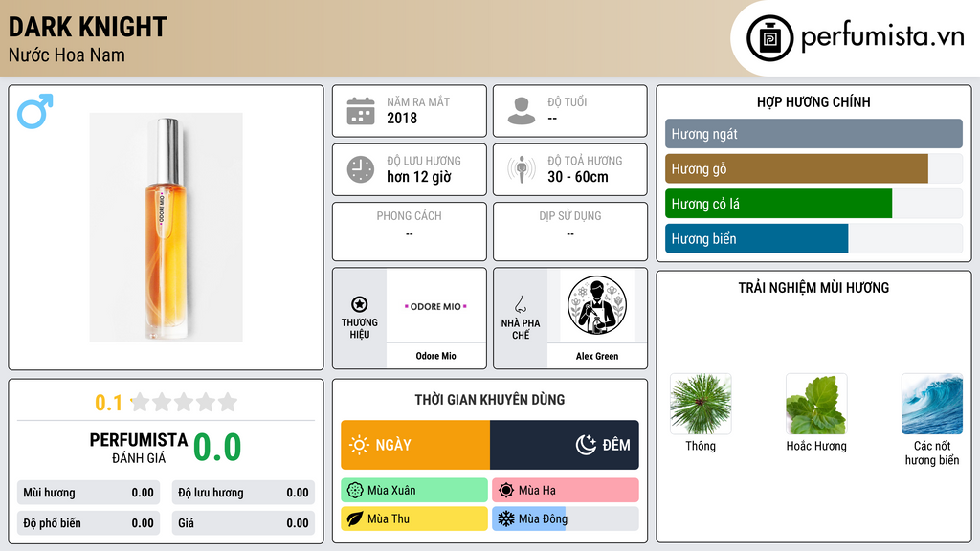Click the 30 - 60cm sillage value
Viewport: 980px width, 551px height.
tap(578, 177)
